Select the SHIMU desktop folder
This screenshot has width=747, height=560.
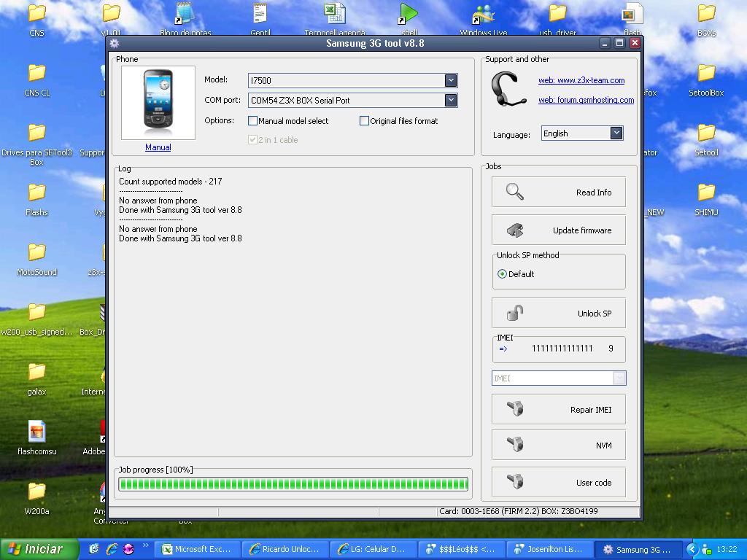coord(706,200)
